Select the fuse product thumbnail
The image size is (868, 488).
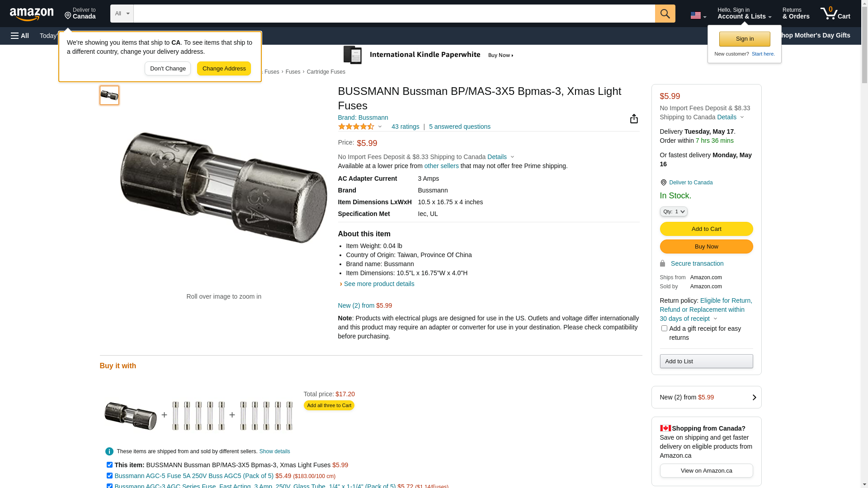109,95
